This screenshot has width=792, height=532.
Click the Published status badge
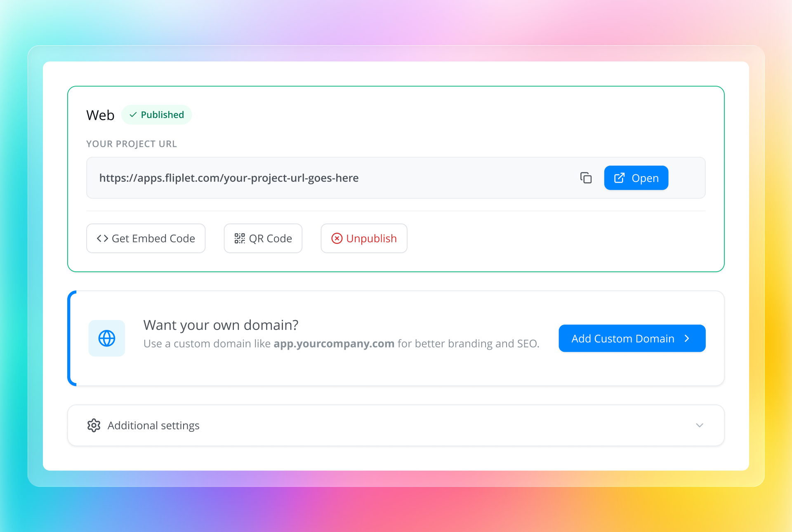tap(156, 115)
